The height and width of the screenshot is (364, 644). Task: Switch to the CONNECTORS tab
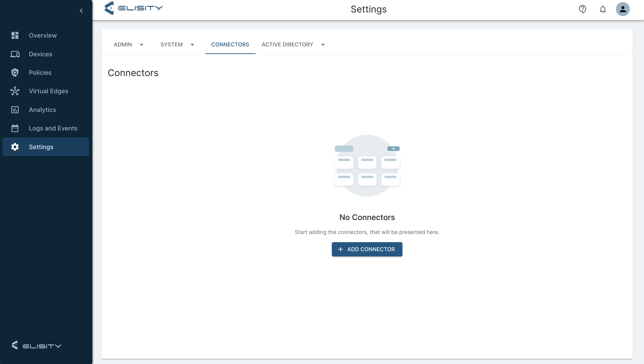tap(230, 44)
